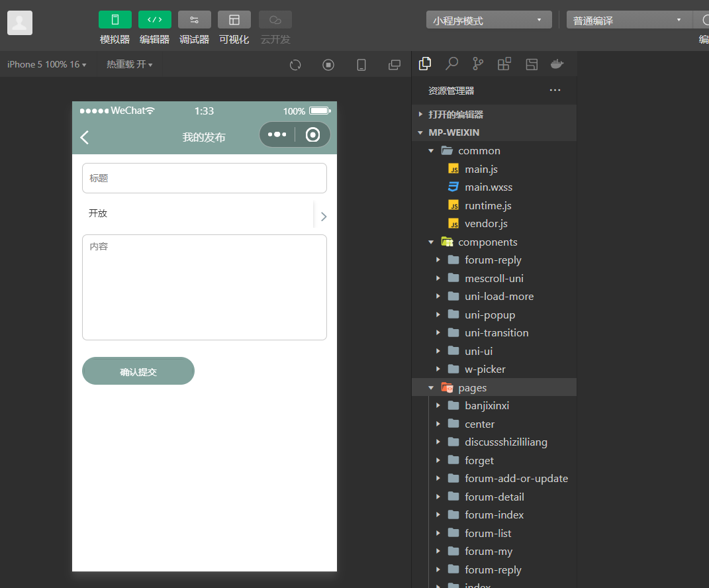Expand the forum-add-or-update folder
709x588 pixels.
click(x=495, y=479)
